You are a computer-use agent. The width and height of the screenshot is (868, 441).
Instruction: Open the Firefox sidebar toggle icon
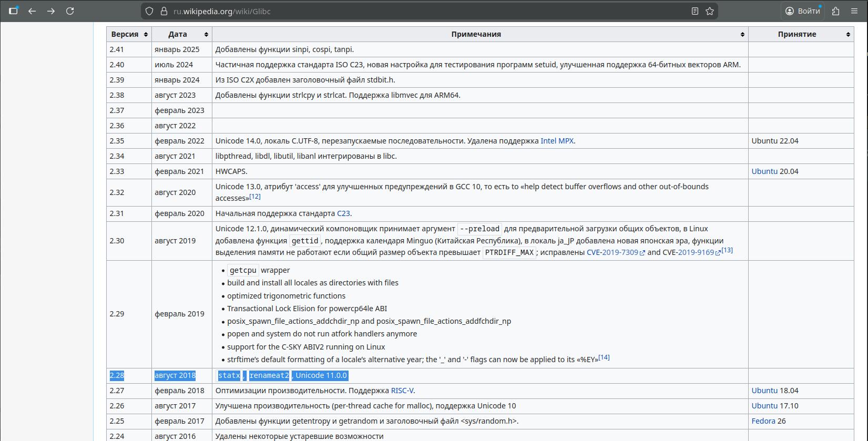pos(14,11)
